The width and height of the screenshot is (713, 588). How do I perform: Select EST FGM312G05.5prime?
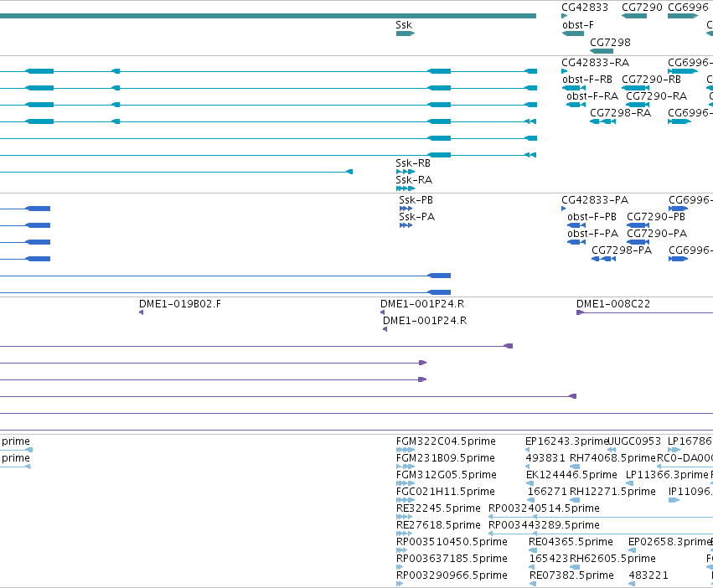point(446,475)
